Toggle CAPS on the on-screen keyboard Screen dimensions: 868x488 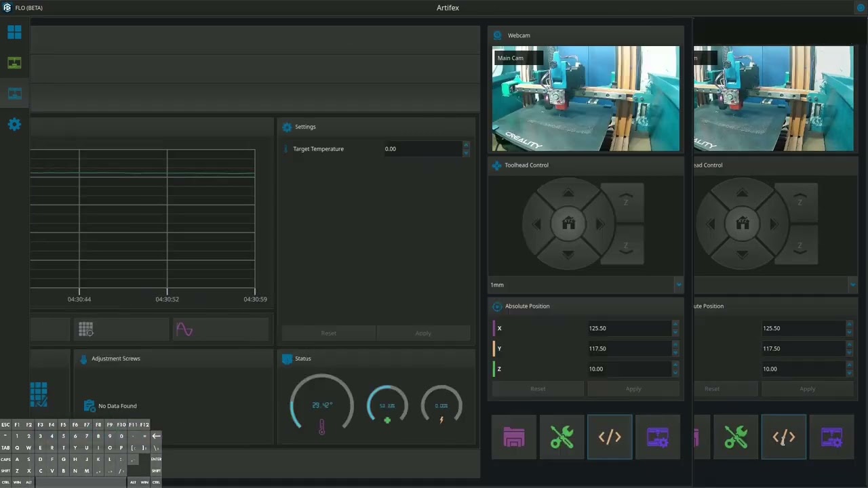[5, 460]
